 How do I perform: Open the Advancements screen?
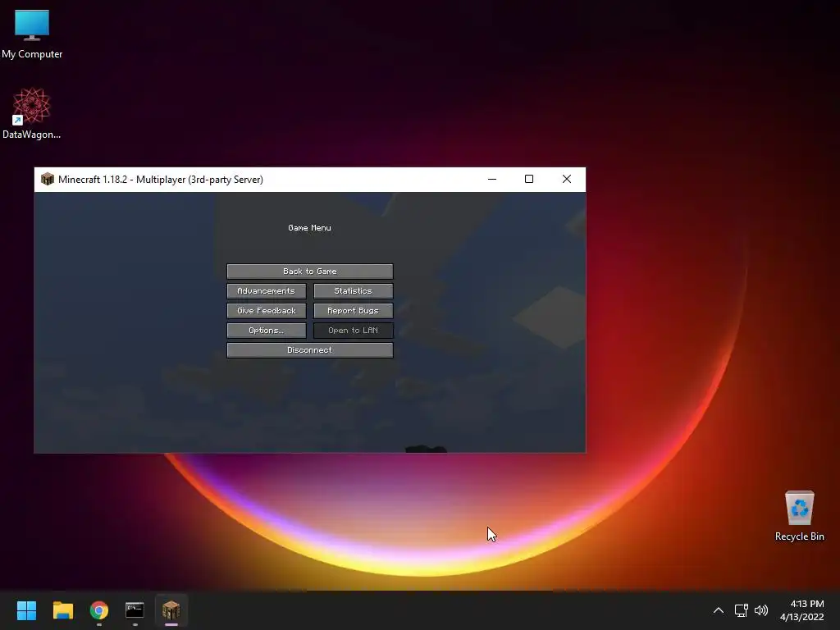click(267, 291)
